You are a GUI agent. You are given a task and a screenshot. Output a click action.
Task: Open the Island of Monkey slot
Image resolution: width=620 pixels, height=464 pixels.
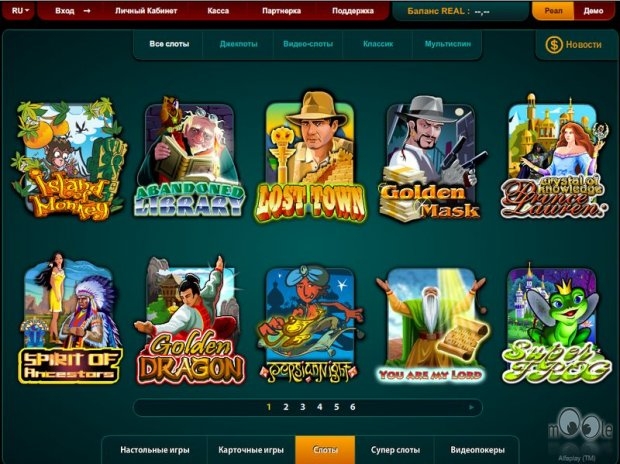(70, 159)
